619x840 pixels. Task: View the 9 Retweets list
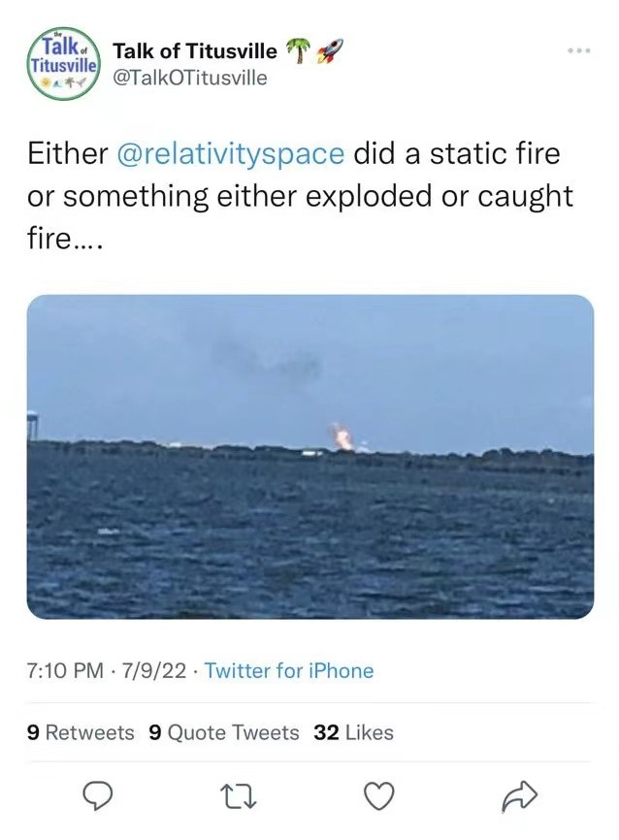coord(81,732)
